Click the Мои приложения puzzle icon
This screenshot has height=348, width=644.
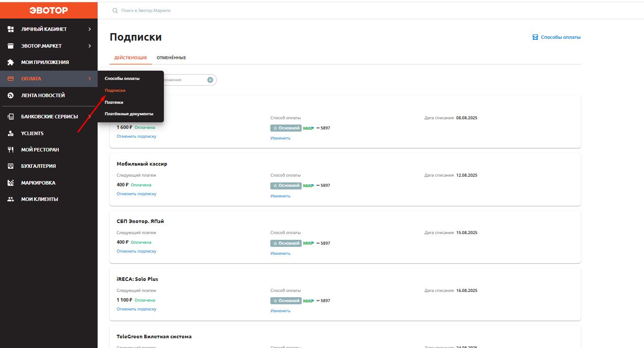[x=11, y=62]
